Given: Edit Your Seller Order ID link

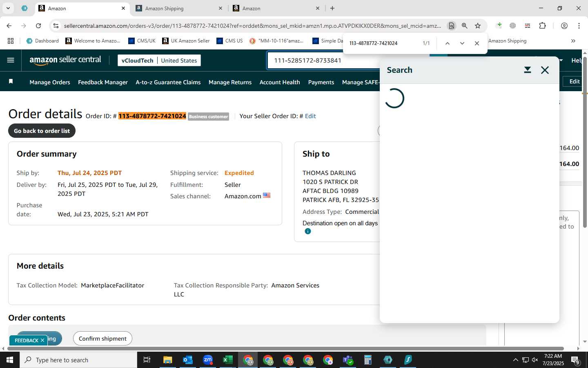Looking at the screenshot, I should click(310, 116).
